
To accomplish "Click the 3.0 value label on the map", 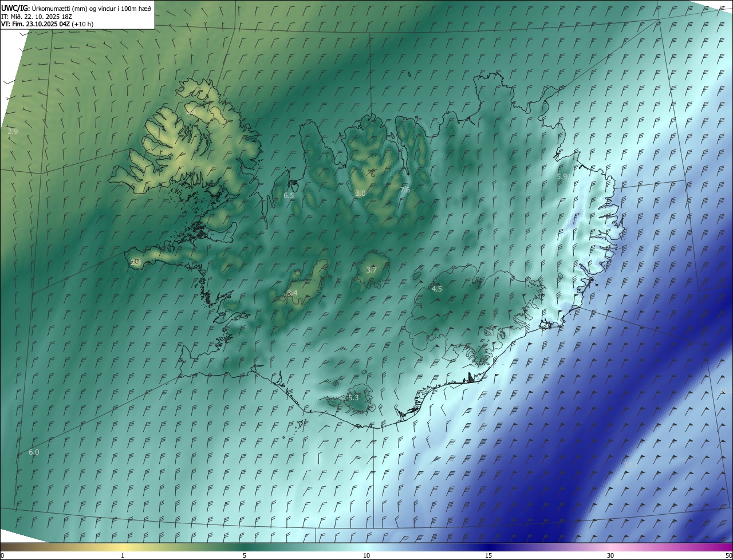I will point(360,194).
